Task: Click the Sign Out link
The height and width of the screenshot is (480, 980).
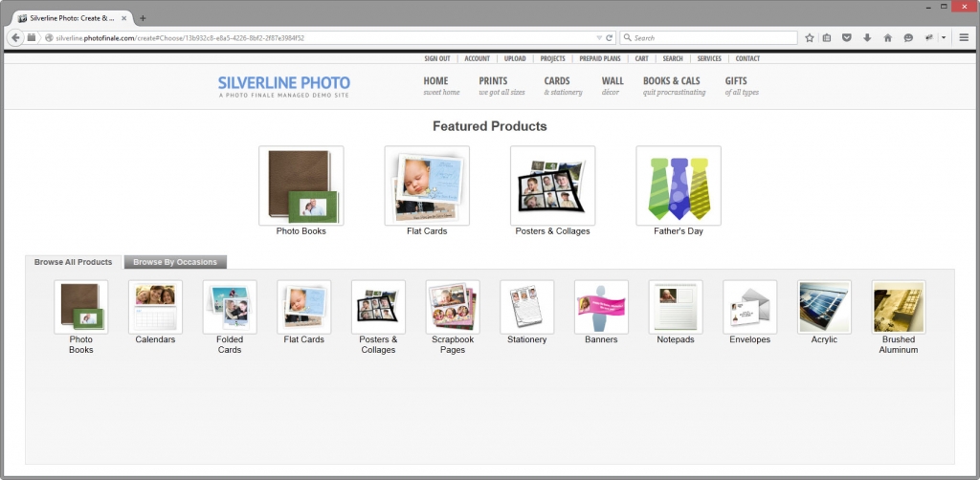Action: pyautogui.click(x=437, y=58)
